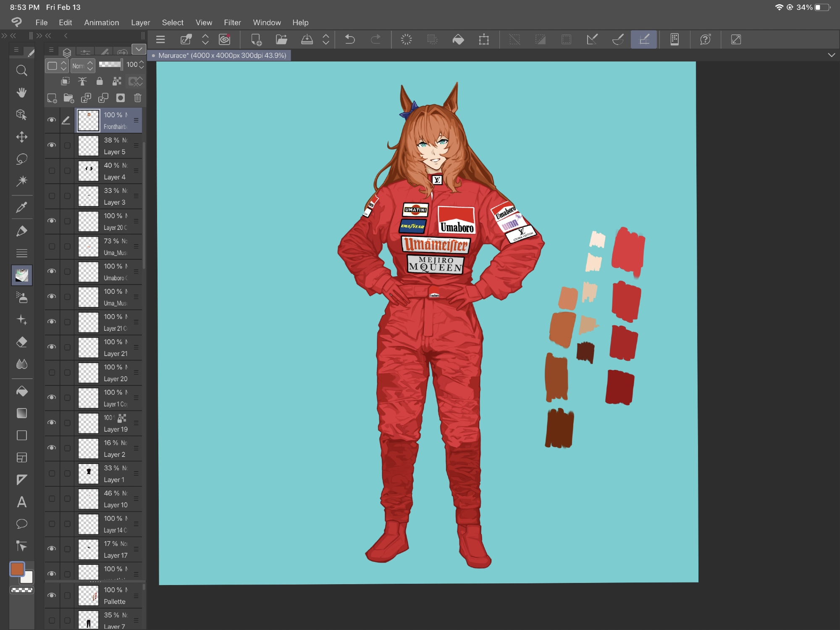The image size is (840, 630).
Task: Click the Fill bucket tool in sidebar
Action: pos(21,391)
